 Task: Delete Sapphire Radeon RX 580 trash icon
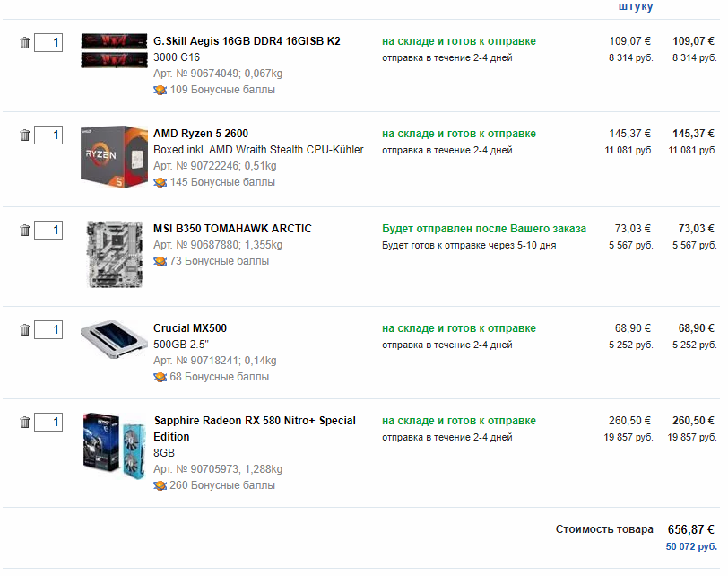point(24,423)
